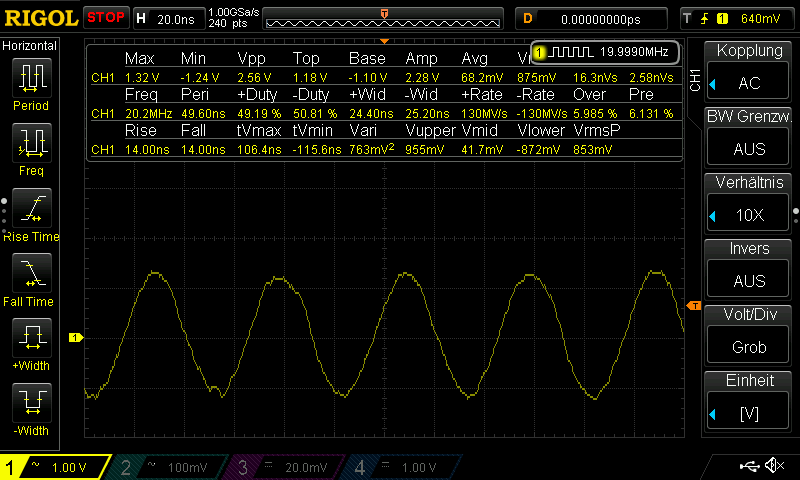Click the frequency counter square wave icon

tap(572, 52)
